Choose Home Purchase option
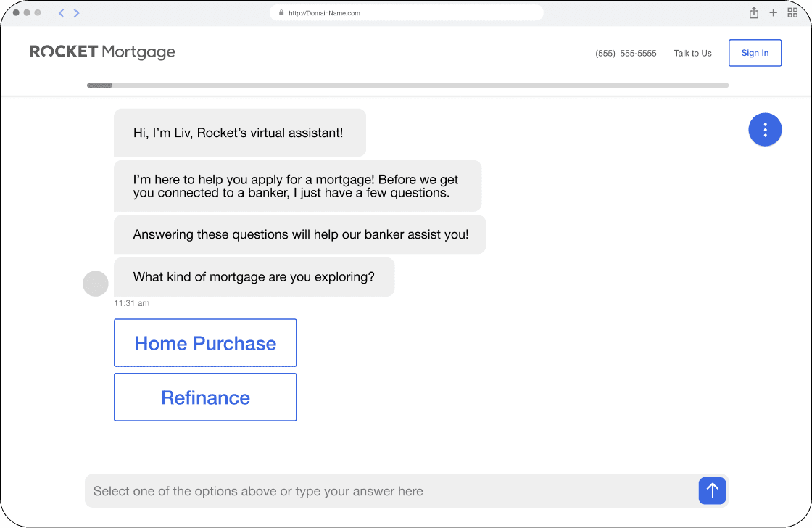Screen dimensions: 812x528 click(x=205, y=343)
